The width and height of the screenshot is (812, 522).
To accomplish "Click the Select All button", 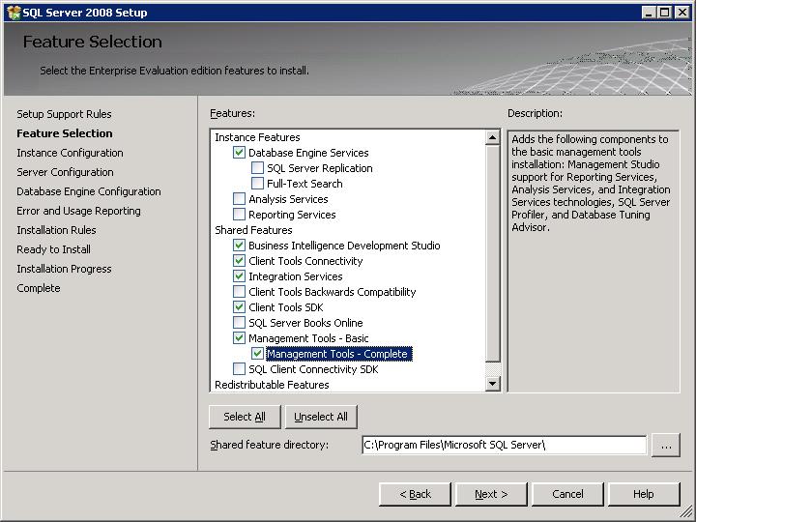I will point(245,417).
